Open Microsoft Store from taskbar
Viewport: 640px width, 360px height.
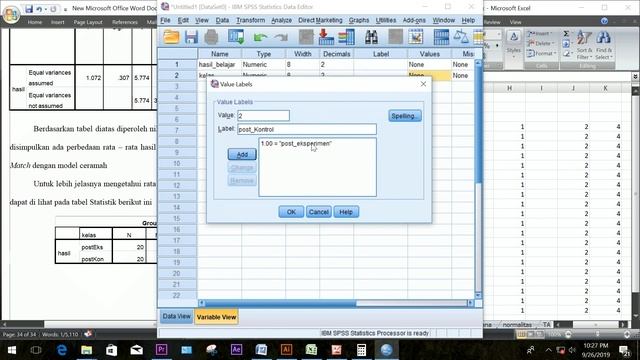pyautogui.click(x=111, y=350)
